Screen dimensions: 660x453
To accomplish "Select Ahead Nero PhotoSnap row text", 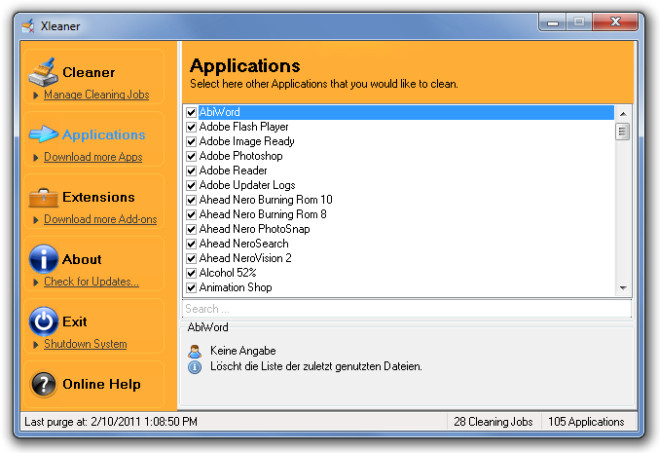I will (x=255, y=229).
